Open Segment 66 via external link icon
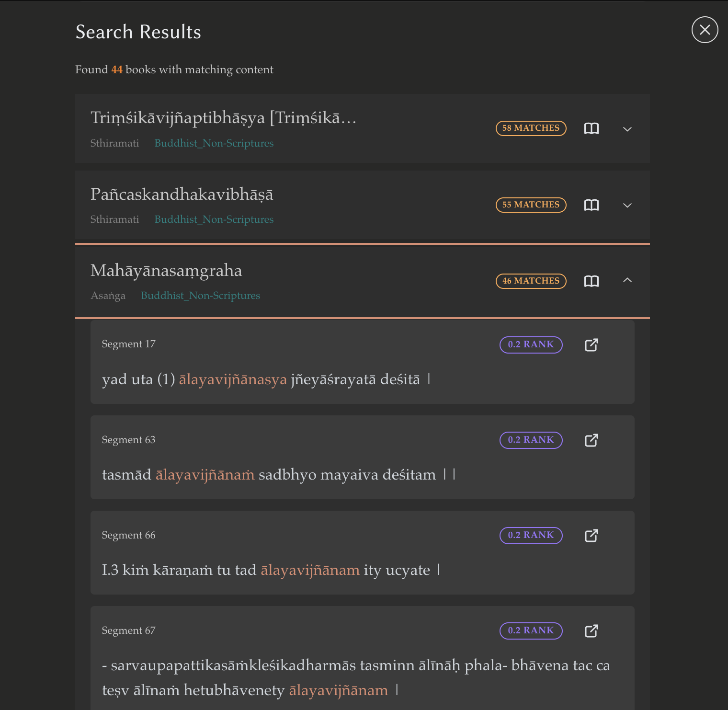The image size is (728, 710). coord(591,536)
